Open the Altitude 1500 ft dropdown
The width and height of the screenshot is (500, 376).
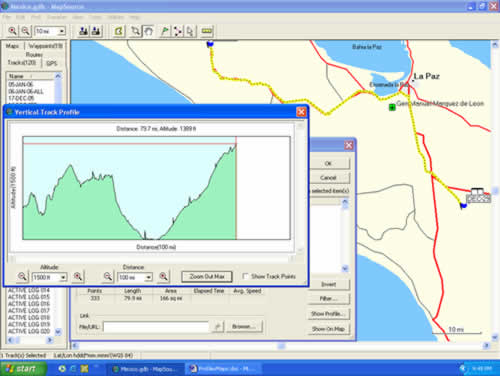pos(63,277)
